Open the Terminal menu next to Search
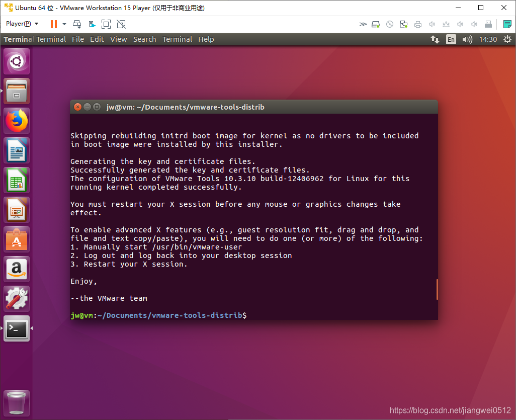 click(177, 39)
